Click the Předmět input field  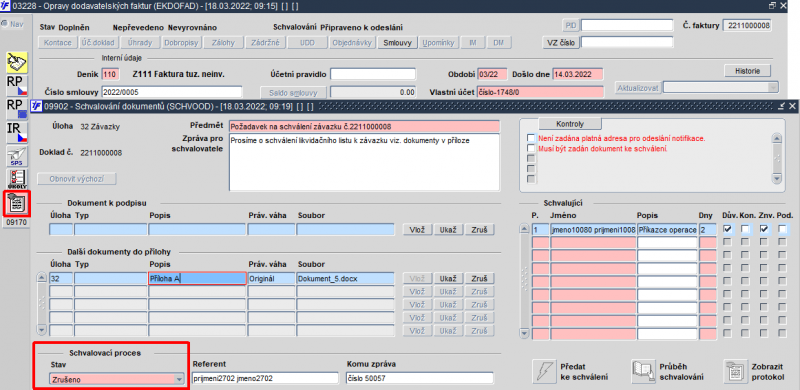(364, 127)
